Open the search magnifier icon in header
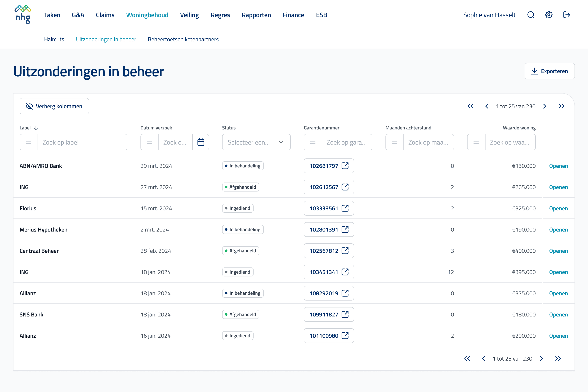The height and width of the screenshot is (392, 588). click(x=531, y=15)
